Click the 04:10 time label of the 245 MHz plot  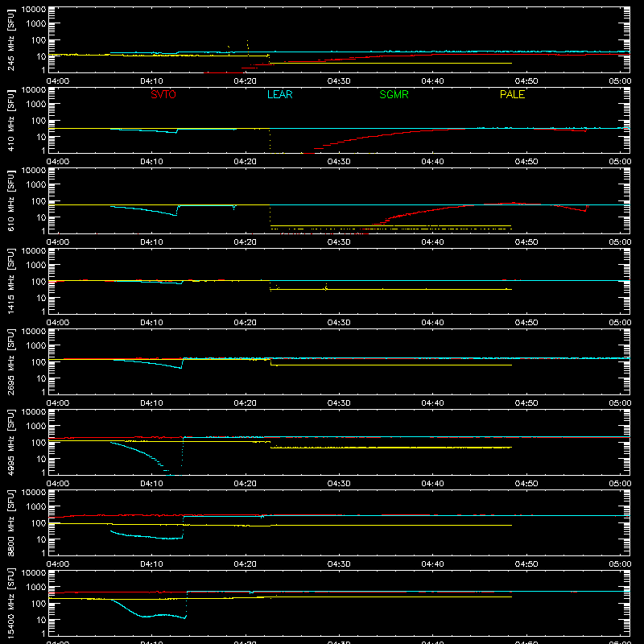click(151, 81)
